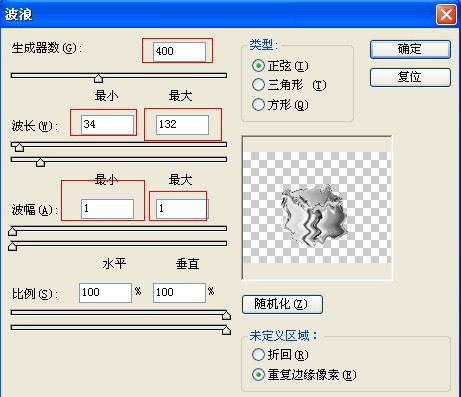Click the 比例 vertical percentage field
The image size is (461, 397).
[179, 293]
